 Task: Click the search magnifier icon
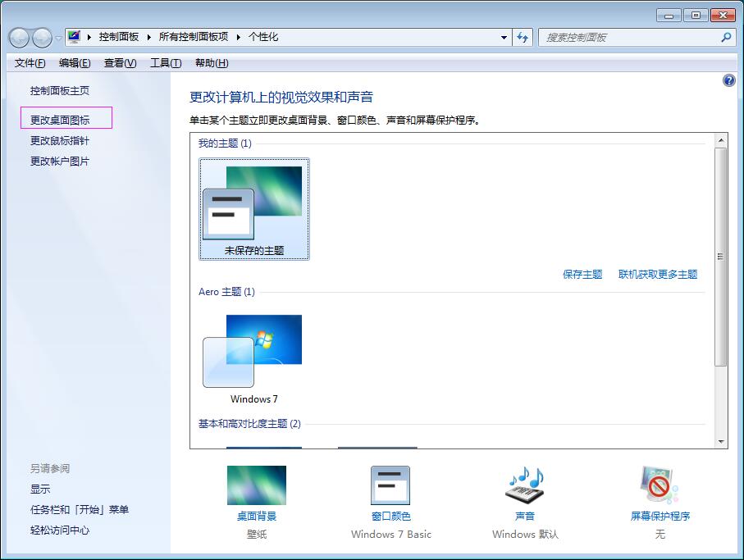click(726, 37)
